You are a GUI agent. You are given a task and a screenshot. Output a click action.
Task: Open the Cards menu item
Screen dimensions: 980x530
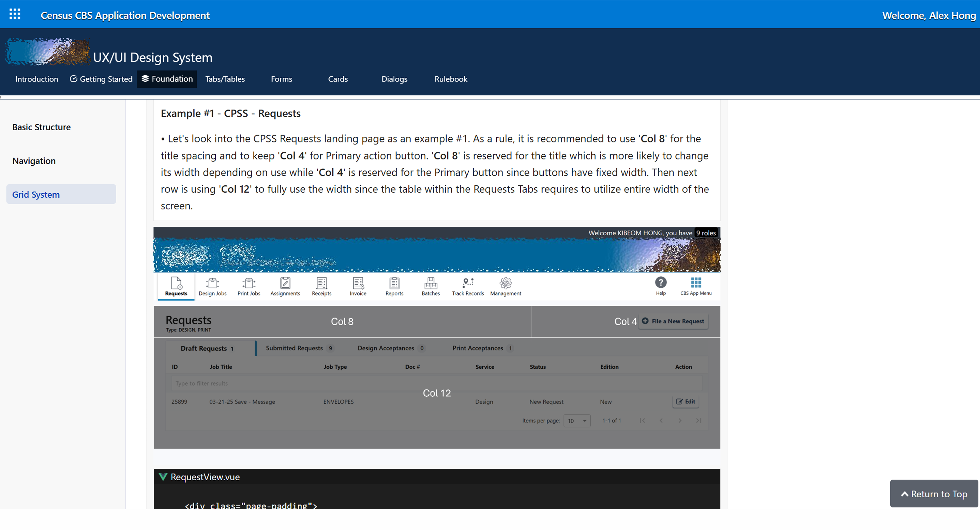[x=338, y=79]
